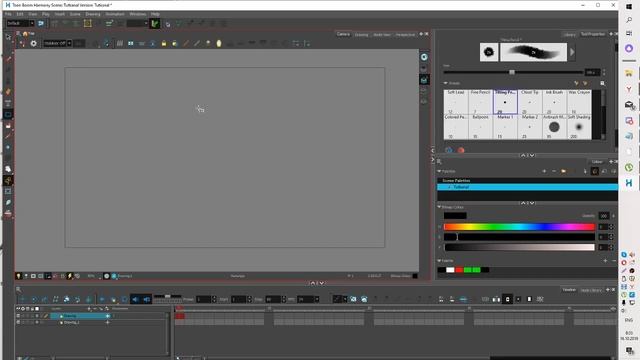Collapse the Presets section
The width and height of the screenshot is (640, 360).
click(446, 83)
